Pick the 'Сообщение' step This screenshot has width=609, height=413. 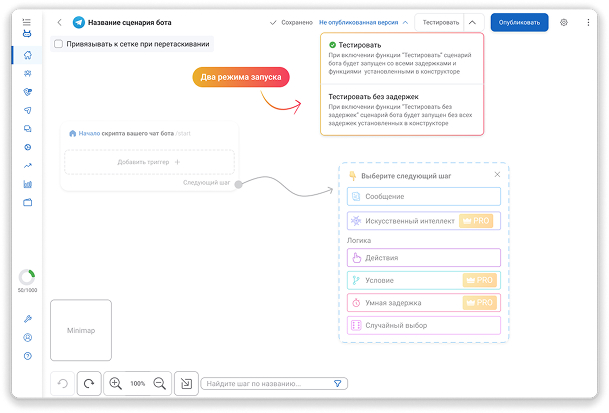point(423,197)
